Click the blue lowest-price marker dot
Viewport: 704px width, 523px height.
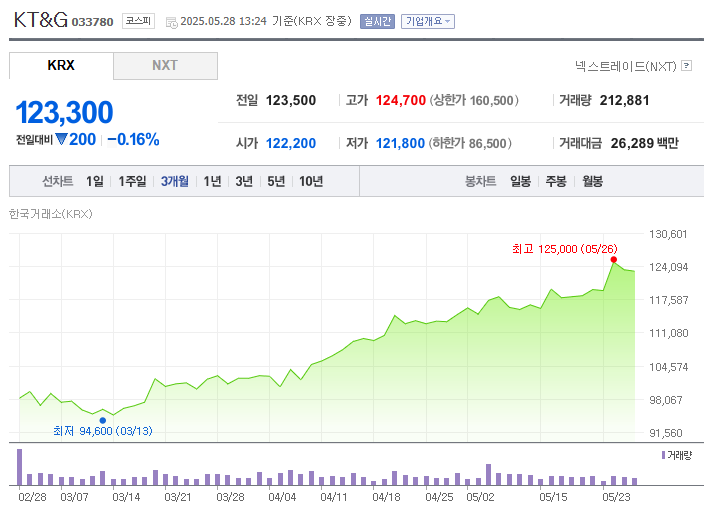[103, 420]
